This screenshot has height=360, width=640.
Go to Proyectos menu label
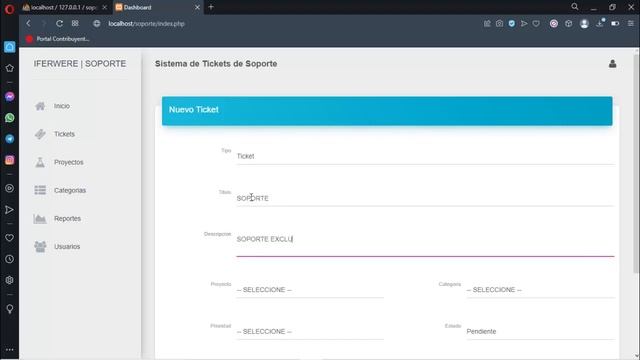coord(69,162)
